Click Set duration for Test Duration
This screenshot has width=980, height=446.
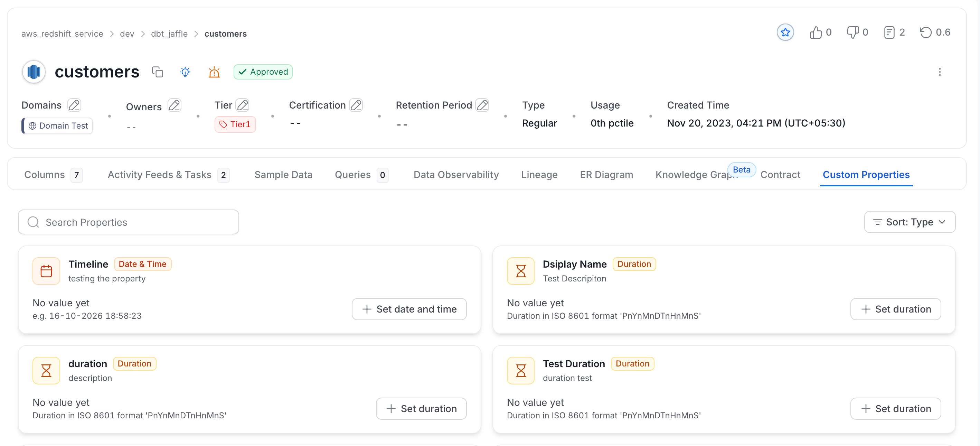point(896,408)
